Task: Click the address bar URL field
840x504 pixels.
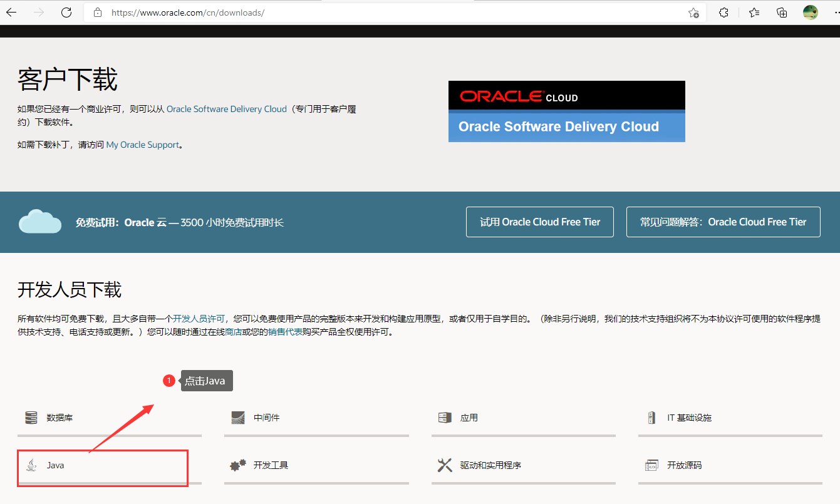Action: (395, 13)
